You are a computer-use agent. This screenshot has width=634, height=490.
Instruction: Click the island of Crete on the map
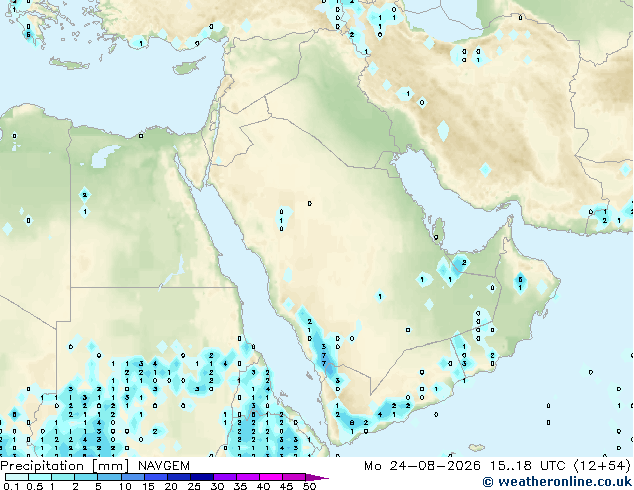(x=68, y=64)
